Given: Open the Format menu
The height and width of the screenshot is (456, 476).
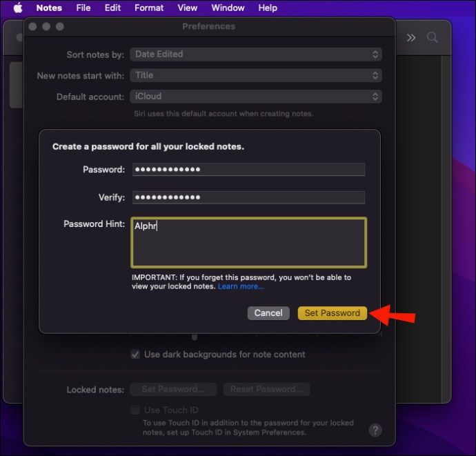Looking at the screenshot, I should [149, 8].
